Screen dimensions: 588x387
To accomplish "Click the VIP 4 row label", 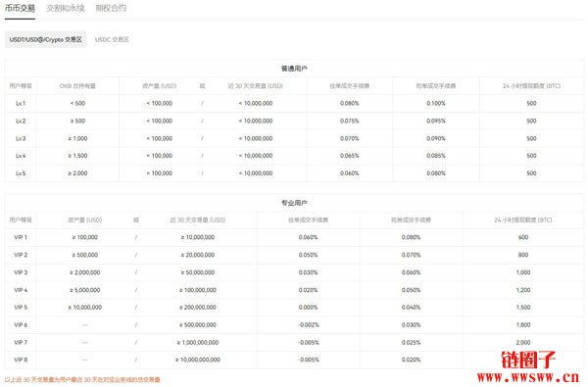I will coord(21,290).
